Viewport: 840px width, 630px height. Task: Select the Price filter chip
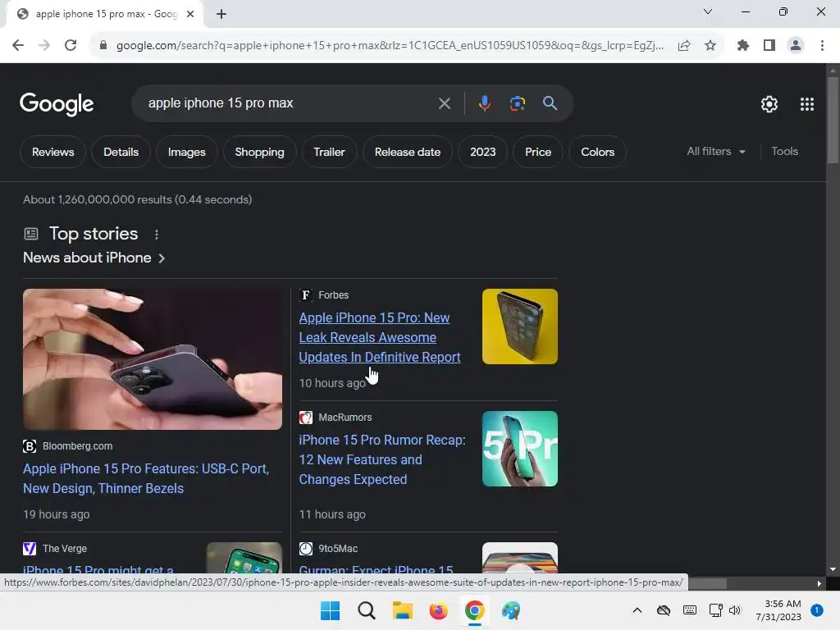tap(538, 152)
